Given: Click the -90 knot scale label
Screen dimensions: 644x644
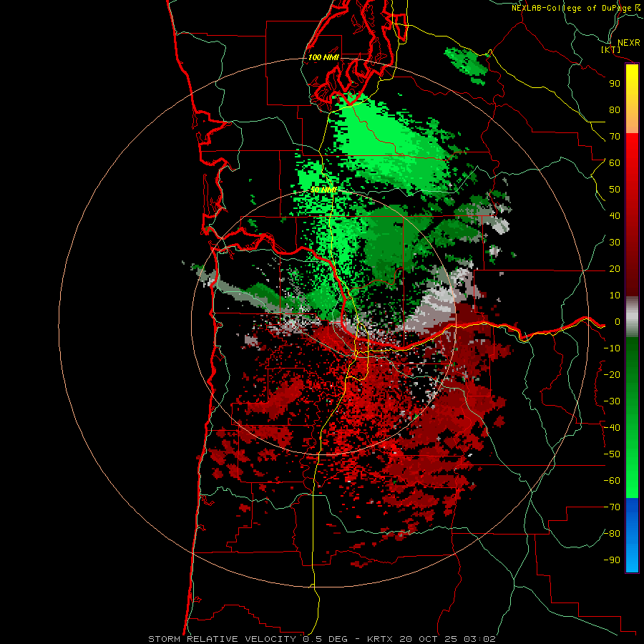Looking at the screenshot, I should pyautogui.click(x=612, y=560).
